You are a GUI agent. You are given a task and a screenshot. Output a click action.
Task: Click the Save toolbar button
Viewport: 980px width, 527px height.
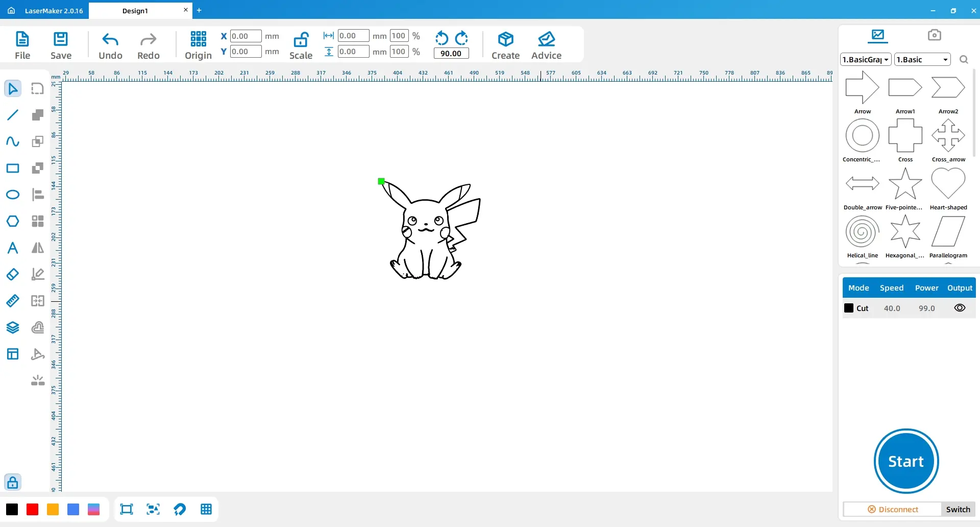click(61, 45)
